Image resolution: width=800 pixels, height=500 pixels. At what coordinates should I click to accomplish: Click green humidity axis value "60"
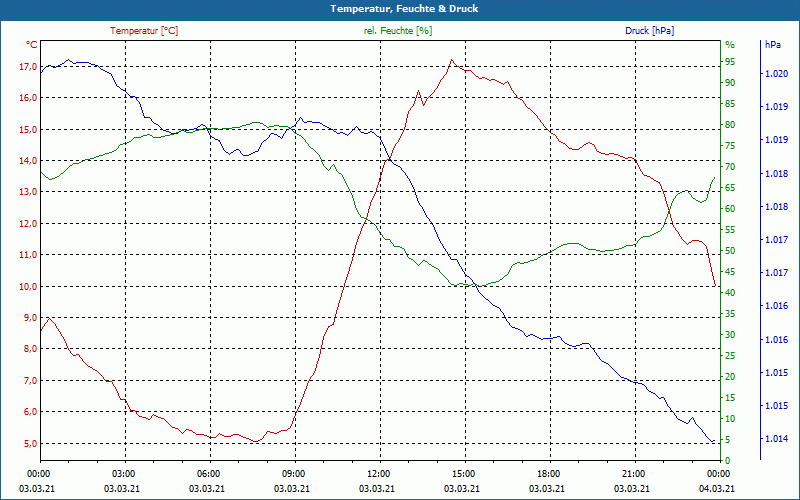tap(730, 209)
